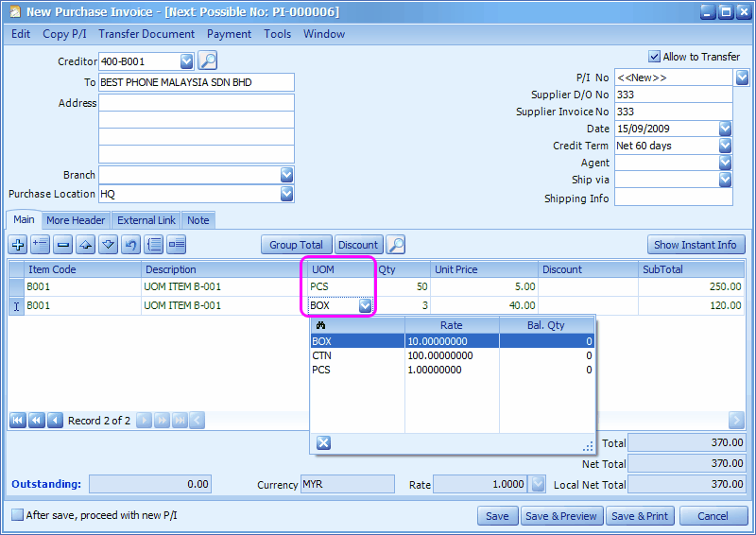Open the Tools menu
The width and height of the screenshot is (756, 535).
pos(277,34)
